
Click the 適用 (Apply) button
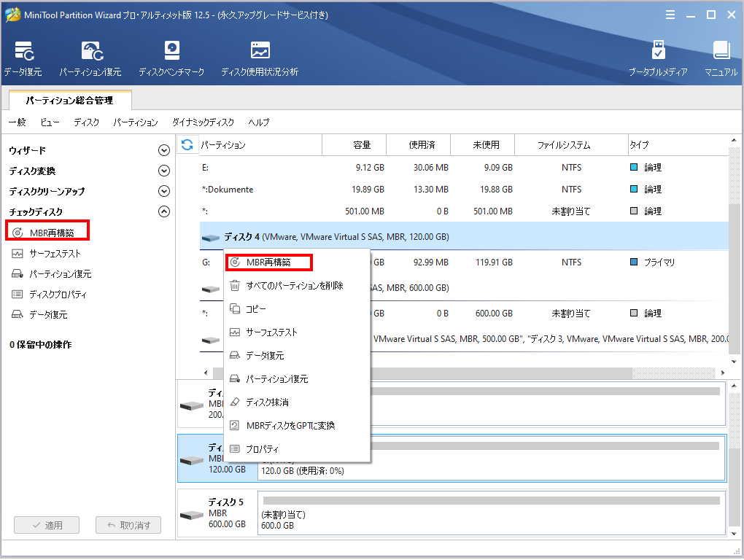pos(46,524)
